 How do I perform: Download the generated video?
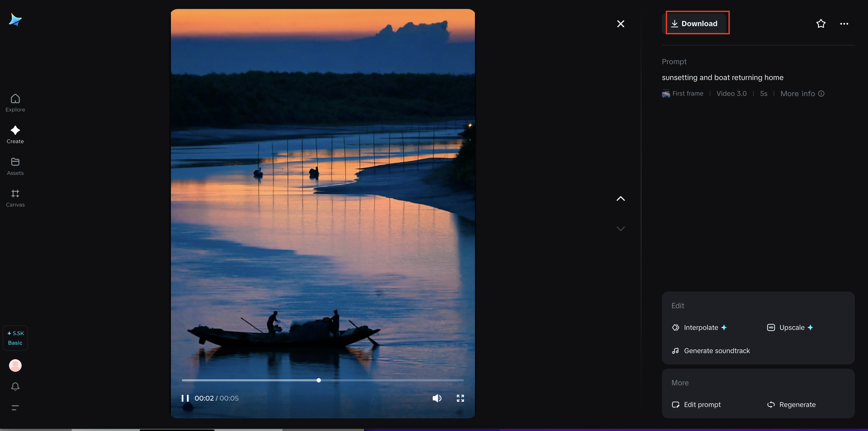(x=697, y=23)
